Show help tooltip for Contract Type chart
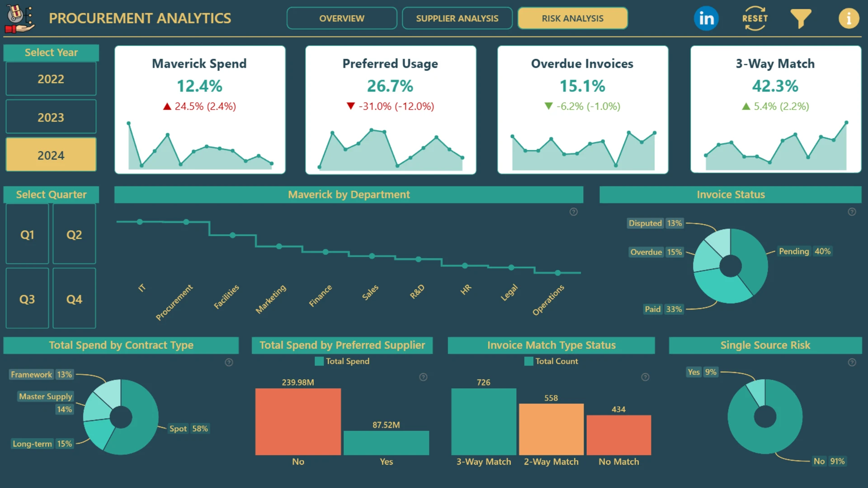Viewport: 868px width, 488px height. (229, 362)
